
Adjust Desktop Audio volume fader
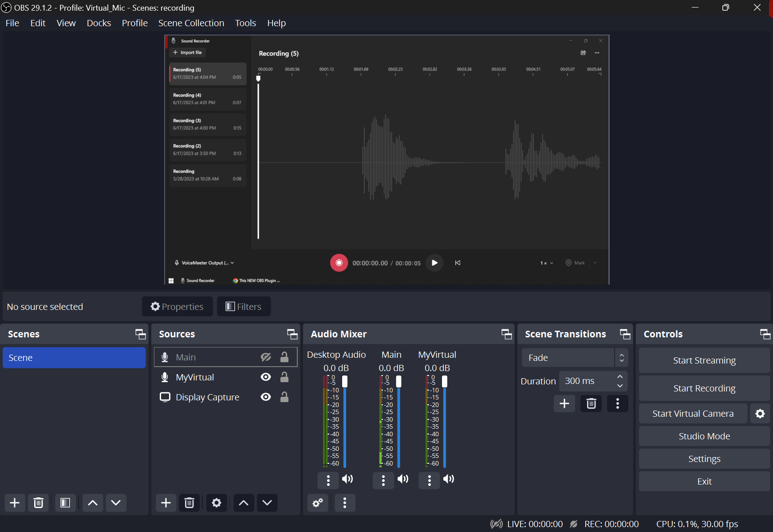[x=345, y=381]
